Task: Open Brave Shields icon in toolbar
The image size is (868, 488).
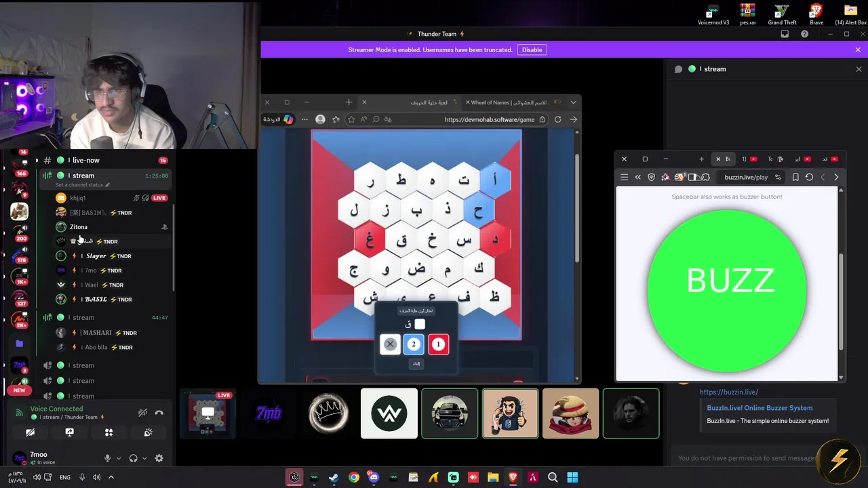Action: pos(652,178)
